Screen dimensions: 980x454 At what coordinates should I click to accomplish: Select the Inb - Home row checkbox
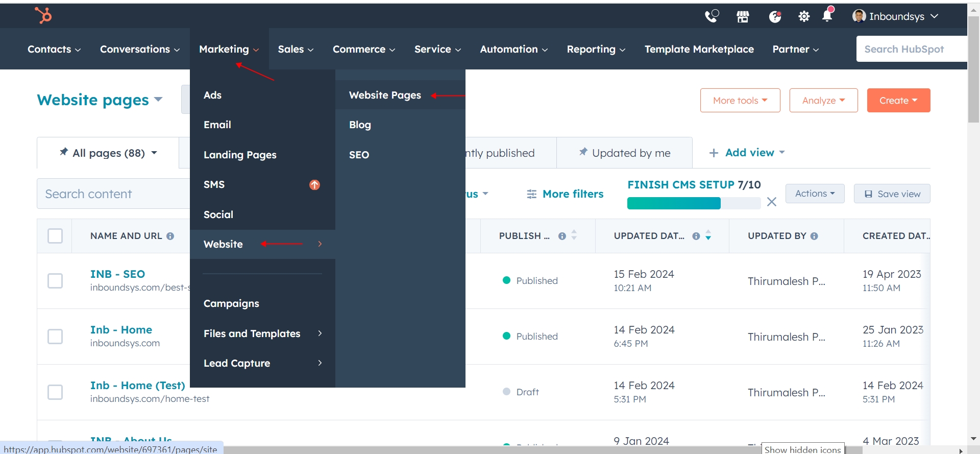click(55, 337)
